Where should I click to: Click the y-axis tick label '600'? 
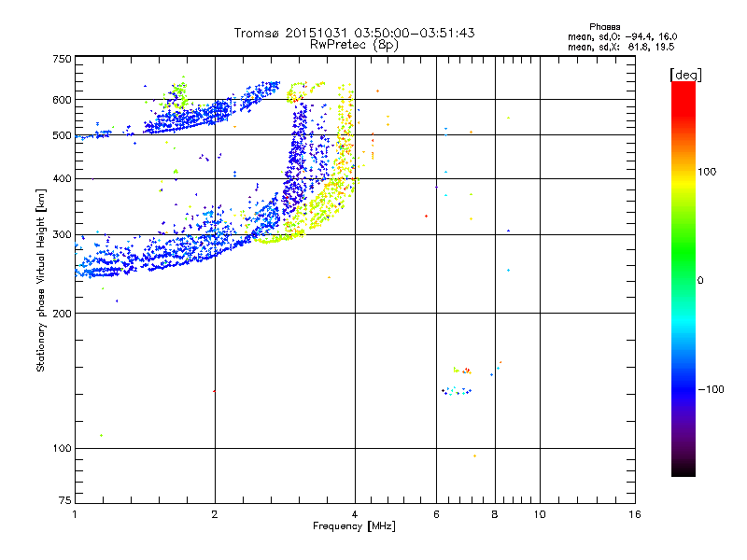point(63,100)
